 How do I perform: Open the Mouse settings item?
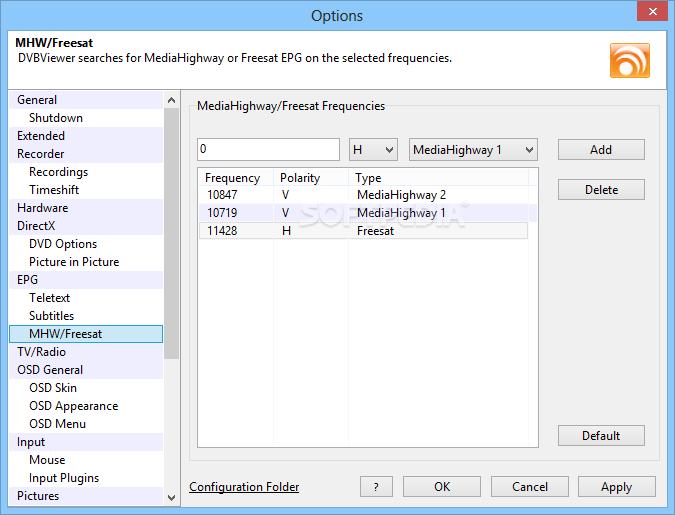click(86, 460)
